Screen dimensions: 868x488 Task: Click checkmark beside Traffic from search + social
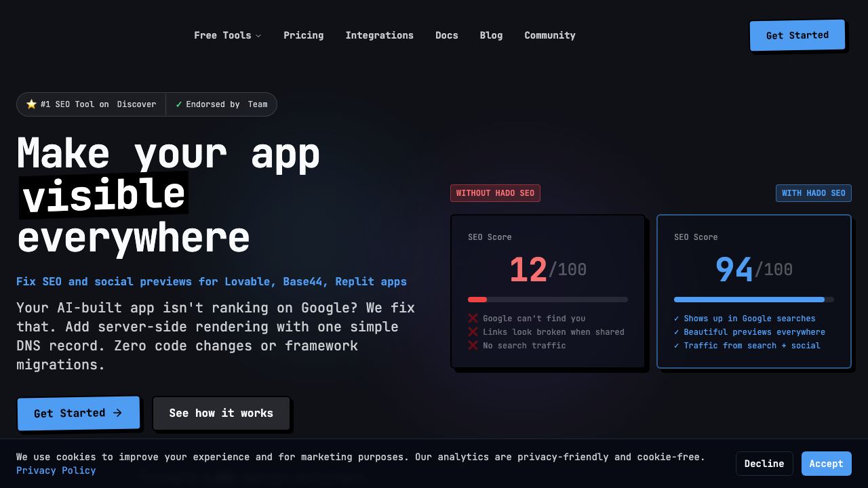pyautogui.click(x=677, y=346)
